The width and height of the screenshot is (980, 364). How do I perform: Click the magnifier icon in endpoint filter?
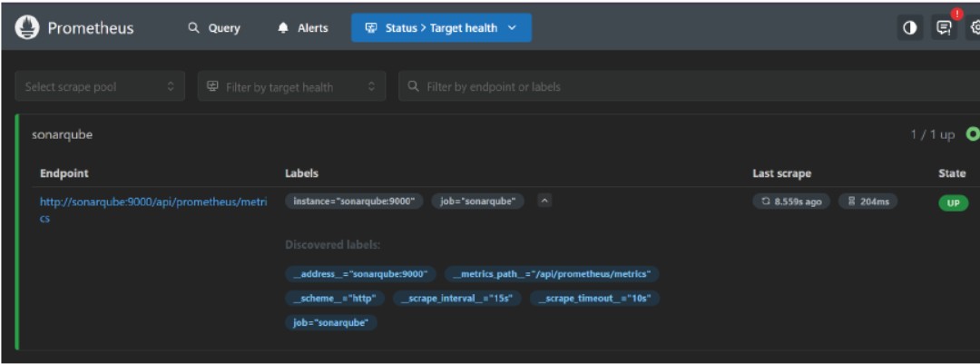(x=414, y=87)
